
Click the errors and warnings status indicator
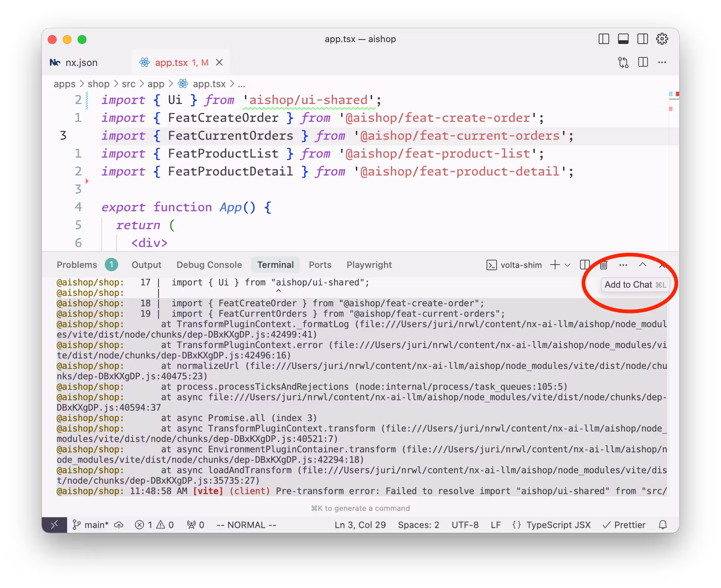click(x=154, y=525)
